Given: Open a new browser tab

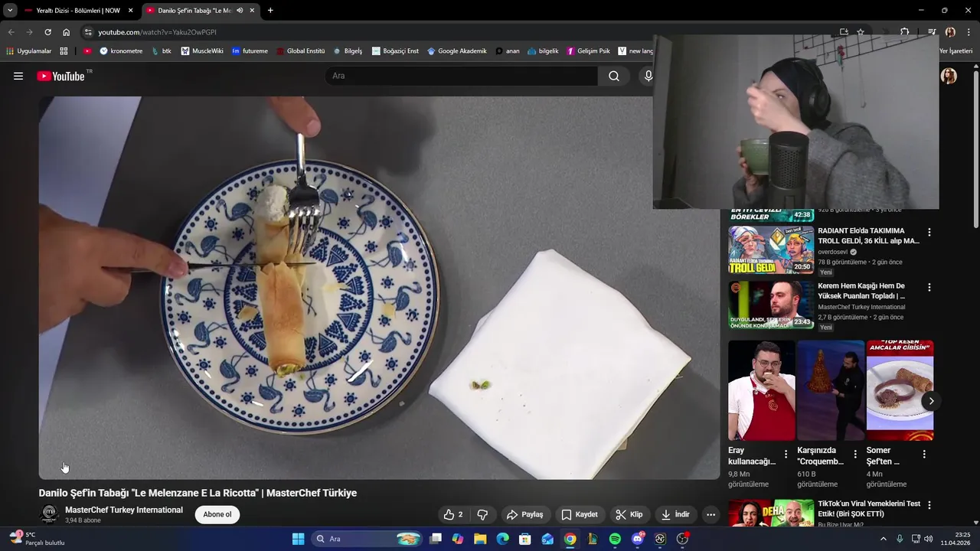Looking at the screenshot, I should point(270,11).
